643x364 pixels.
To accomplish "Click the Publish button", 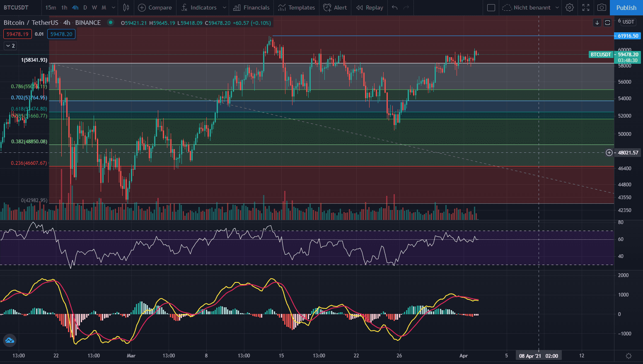I will point(626,7).
